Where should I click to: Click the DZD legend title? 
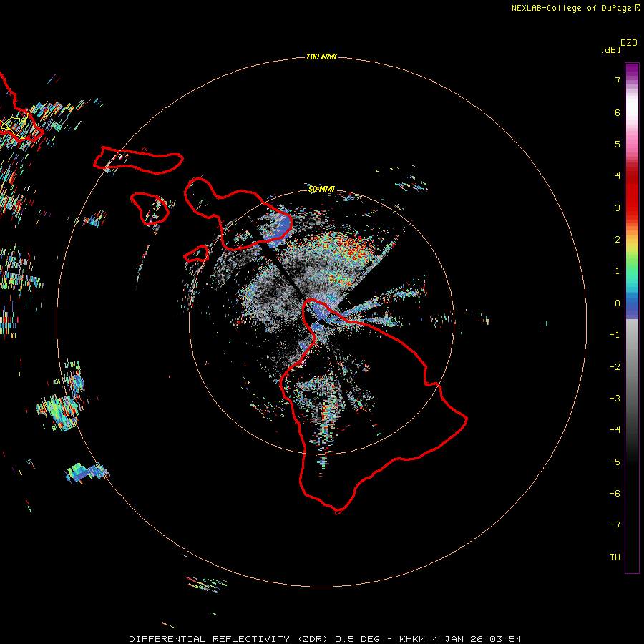pos(629,43)
